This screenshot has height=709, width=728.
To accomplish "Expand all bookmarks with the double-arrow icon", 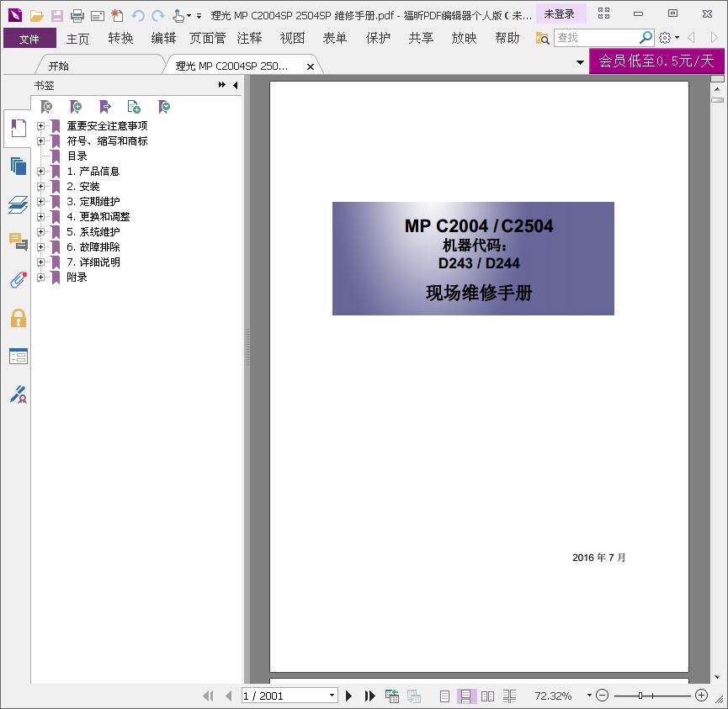I will pos(222,85).
